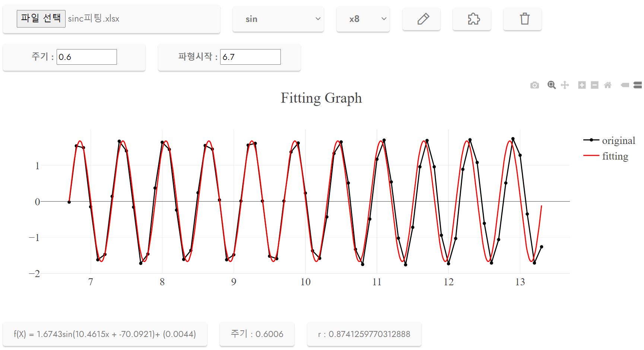Image resolution: width=644 pixels, height=350 pixels.
Task: Enable pan mode on the graph
Action: pyautogui.click(x=565, y=85)
